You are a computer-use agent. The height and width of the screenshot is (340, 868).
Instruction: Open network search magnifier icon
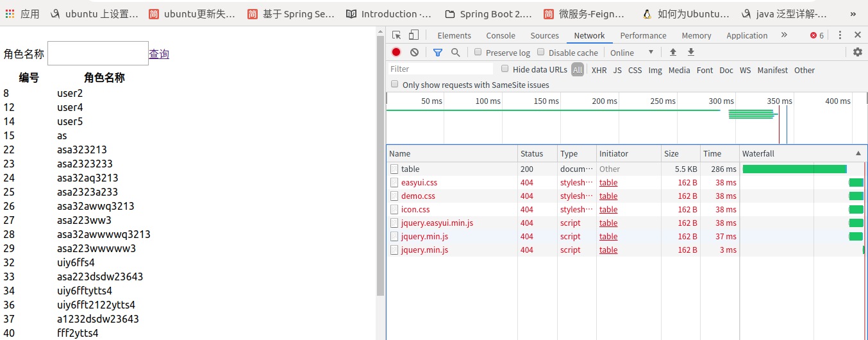(455, 53)
